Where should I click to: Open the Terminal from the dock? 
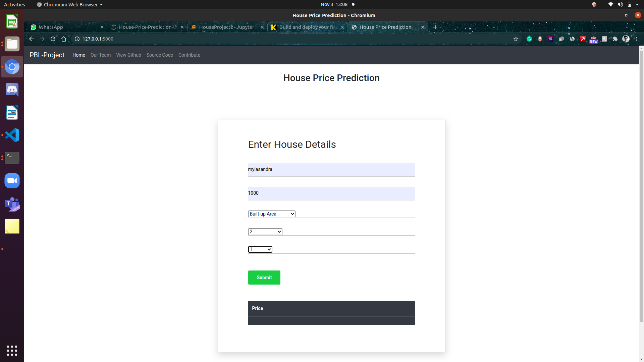click(x=12, y=158)
